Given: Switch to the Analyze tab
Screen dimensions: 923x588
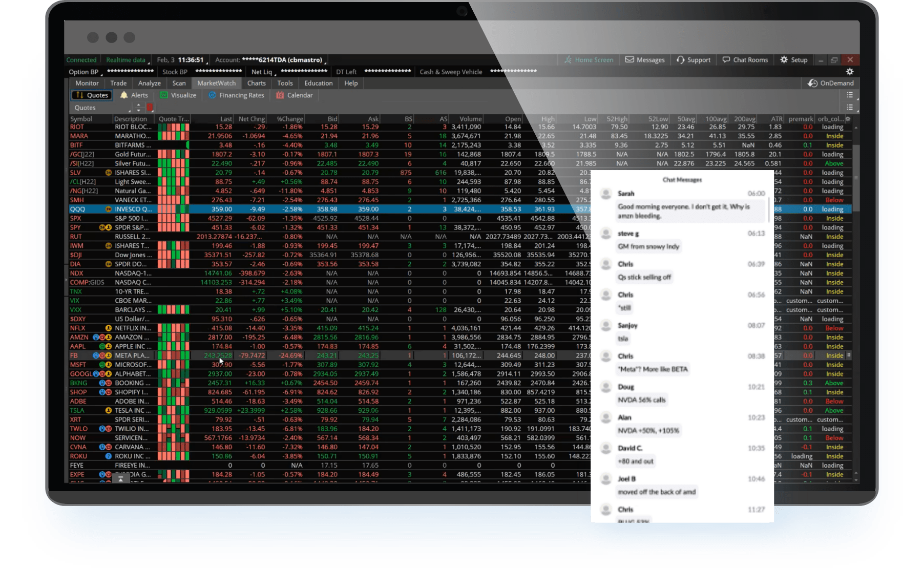Looking at the screenshot, I should pyautogui.click(x=150, y=83).
